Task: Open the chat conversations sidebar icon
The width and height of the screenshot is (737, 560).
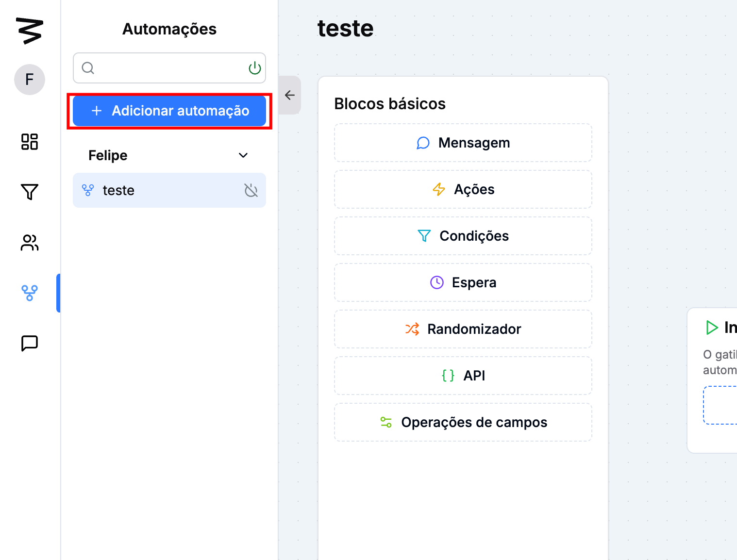Action: point(30,343)
